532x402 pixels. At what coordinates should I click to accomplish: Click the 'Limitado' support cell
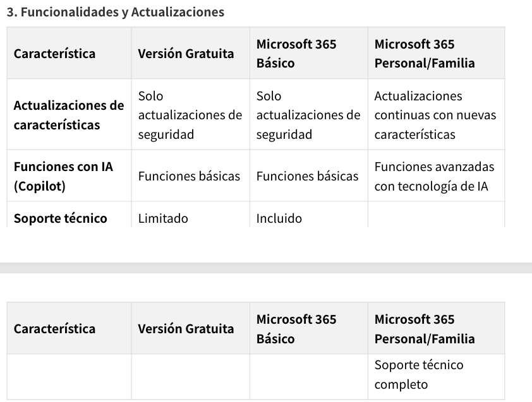(x=163, y=218)
